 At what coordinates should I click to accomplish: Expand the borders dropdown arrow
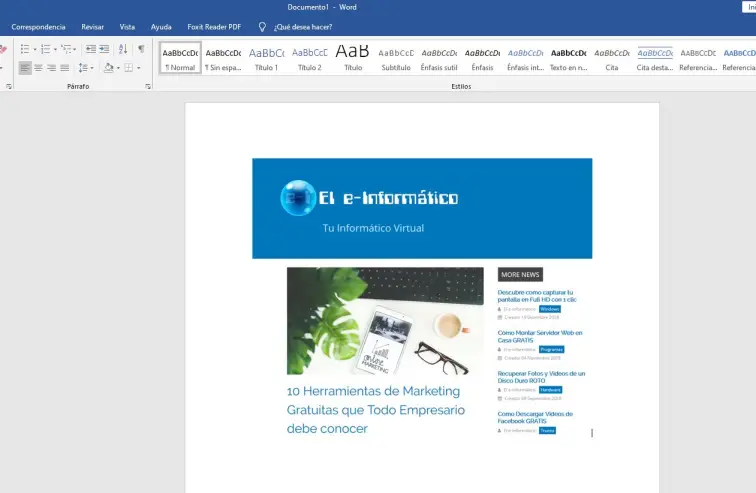[139, 68]
